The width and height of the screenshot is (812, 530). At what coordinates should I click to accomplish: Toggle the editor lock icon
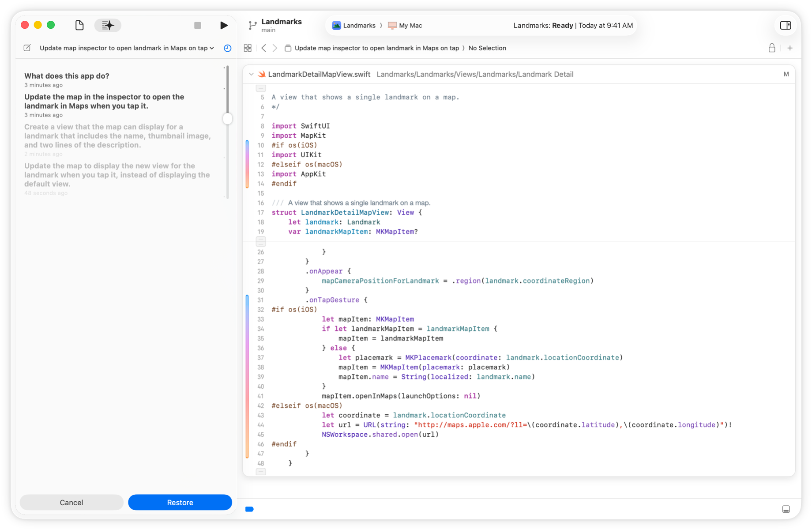pyautogui.click(x=772, y=48)
